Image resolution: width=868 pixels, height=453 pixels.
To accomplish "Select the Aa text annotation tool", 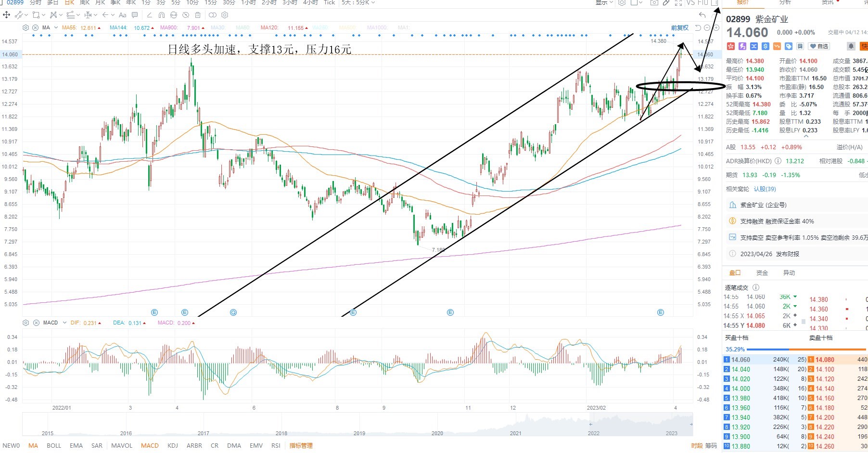I will pyautogui.click(x=123, y=15).
